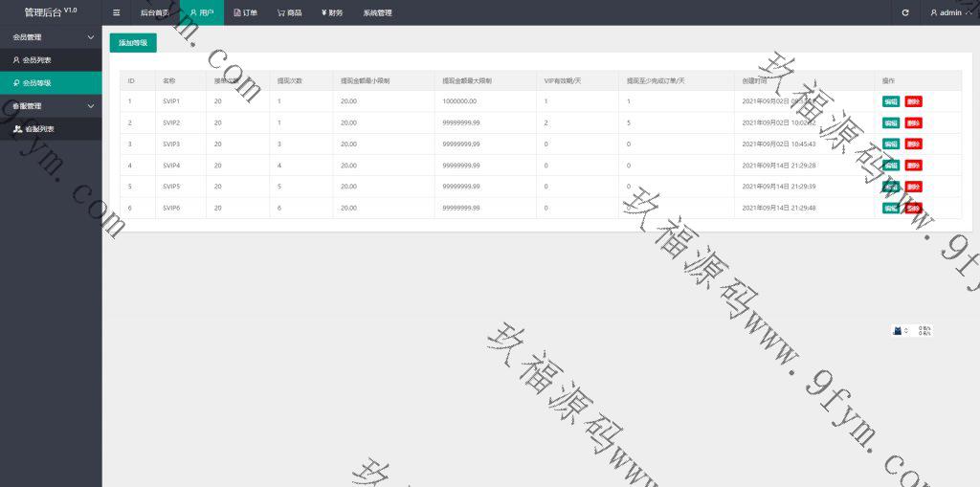Open the admin account dropdown

coord(953,12)
